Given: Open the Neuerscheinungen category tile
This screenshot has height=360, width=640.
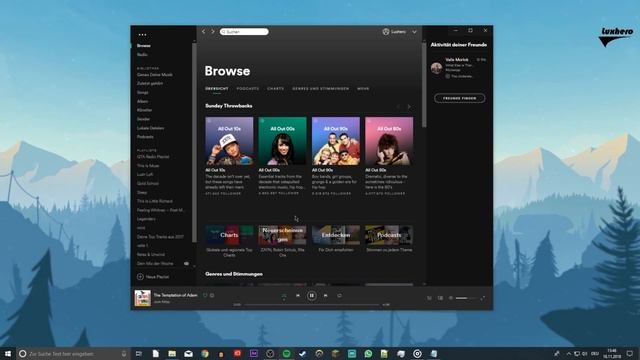Looking at the screenshot, I should point(282,235).
